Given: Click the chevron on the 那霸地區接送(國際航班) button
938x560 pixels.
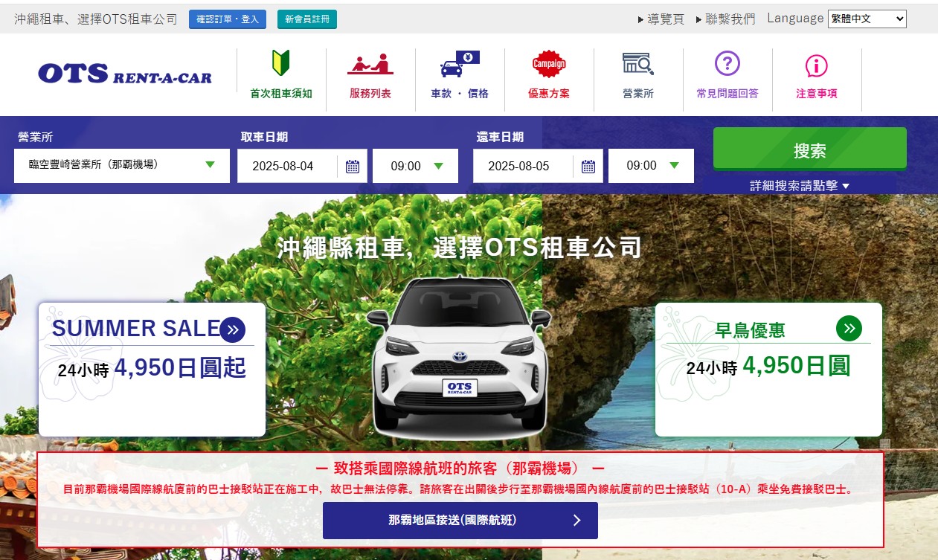Looking at the screenshot, I should pos(576,521).
